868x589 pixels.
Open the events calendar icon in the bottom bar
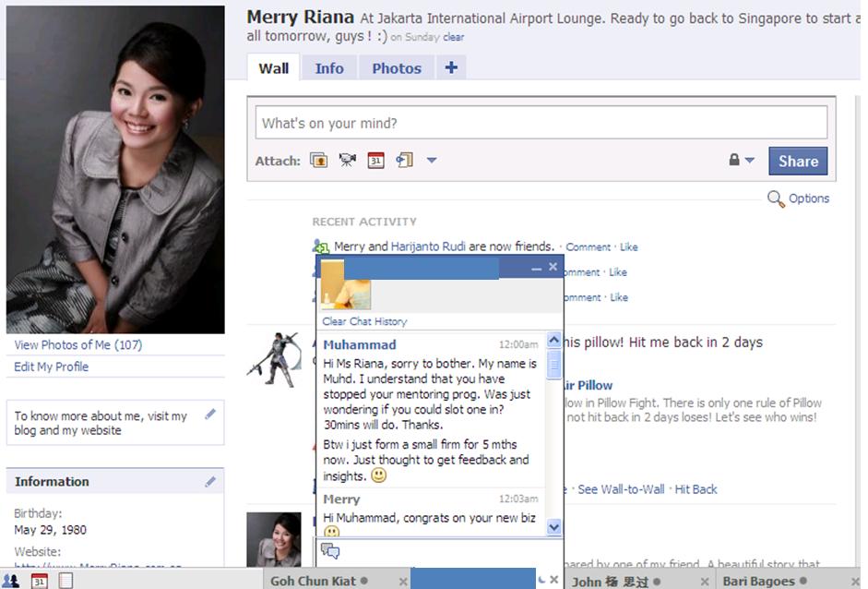pos(40,582)
